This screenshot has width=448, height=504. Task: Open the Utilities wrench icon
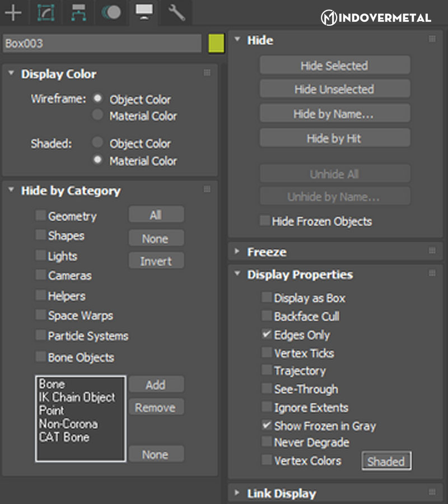click(x=176, y=12)
